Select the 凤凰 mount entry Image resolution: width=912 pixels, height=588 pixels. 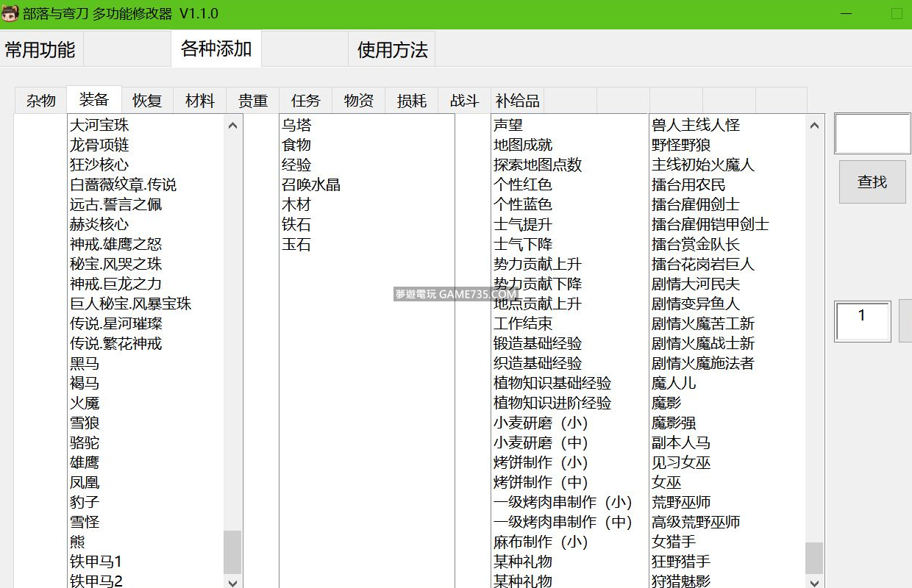click(x=85, y=483)
